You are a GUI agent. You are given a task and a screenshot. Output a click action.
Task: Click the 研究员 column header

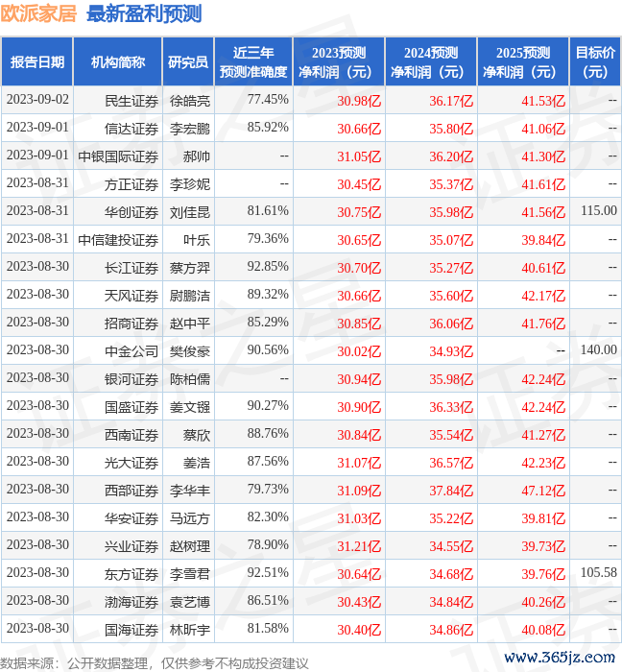[188, 62]
